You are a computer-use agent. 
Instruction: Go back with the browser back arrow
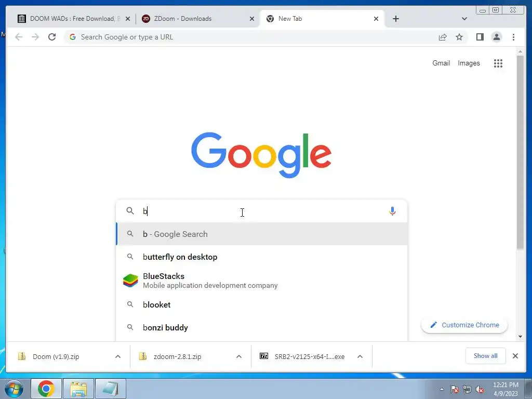(x=19, y=37)
